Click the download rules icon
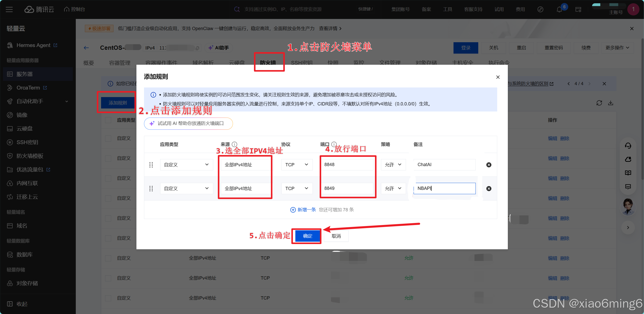Image resolution: width=644 pixels, height=314 pixels. click(610, 103)
